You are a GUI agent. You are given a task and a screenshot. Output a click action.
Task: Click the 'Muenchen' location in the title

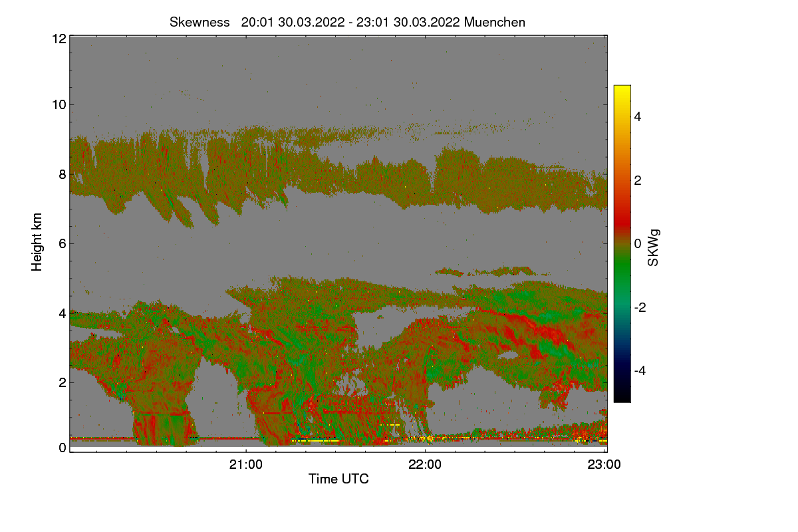(495, 22)
